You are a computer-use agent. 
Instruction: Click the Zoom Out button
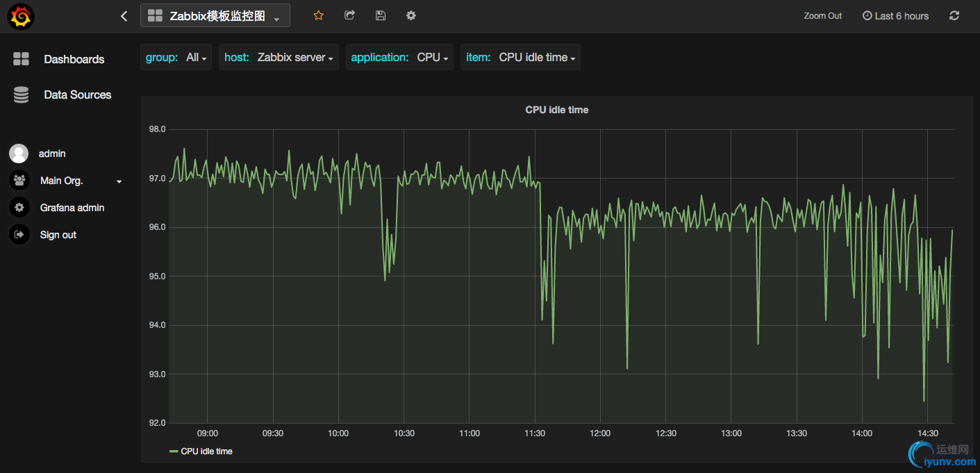click(822, 16)
